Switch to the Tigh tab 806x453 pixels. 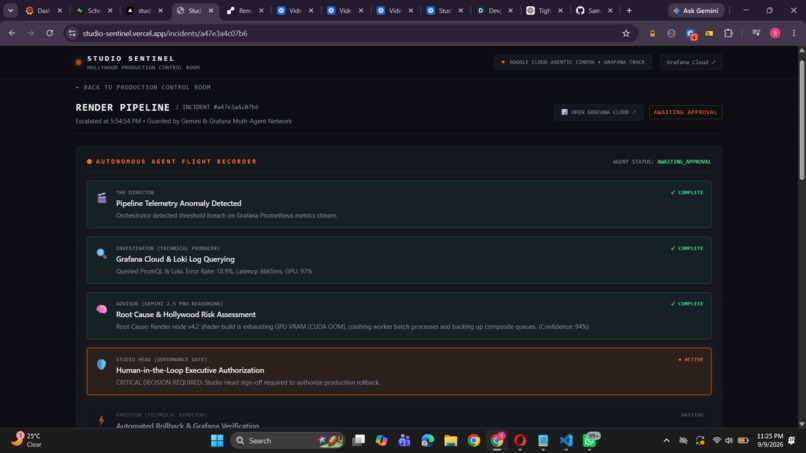click(x=544, y=10)
